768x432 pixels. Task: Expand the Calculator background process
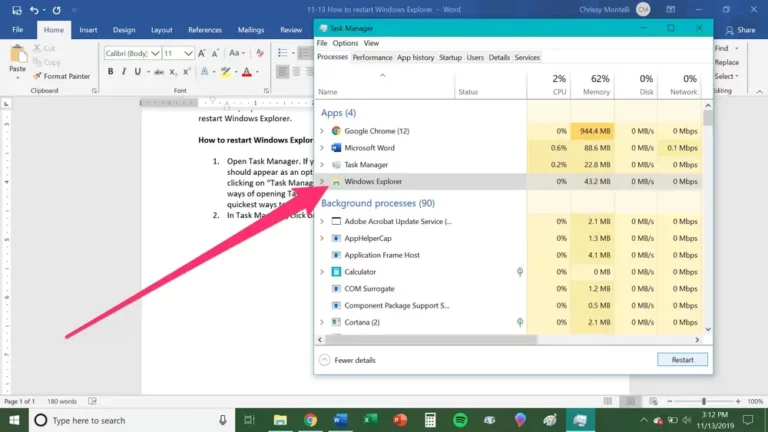tap(322, 272)
